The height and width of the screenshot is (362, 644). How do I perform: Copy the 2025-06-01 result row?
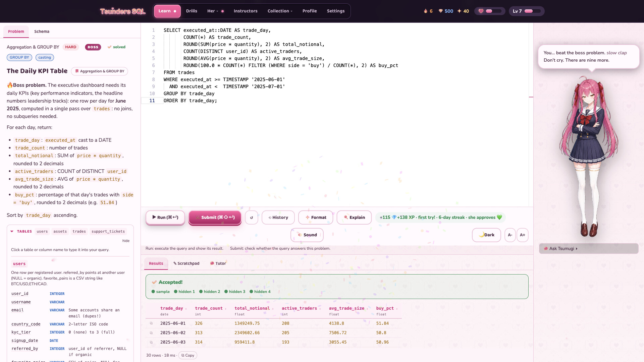click(151, 323)
